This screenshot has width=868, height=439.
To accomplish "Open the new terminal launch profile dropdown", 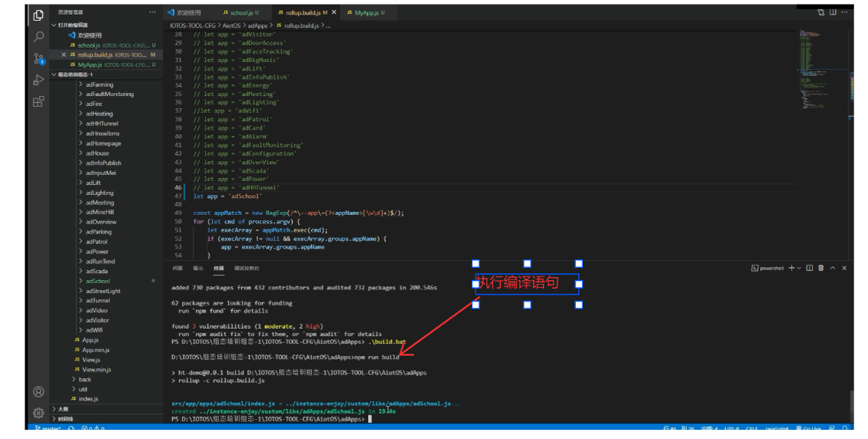I will pyautogui.click(x=800, y=268).
